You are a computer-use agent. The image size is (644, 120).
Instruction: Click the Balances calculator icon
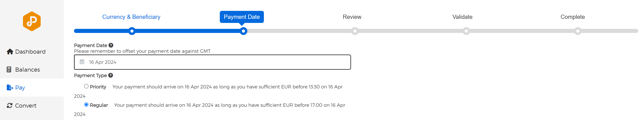9,70
